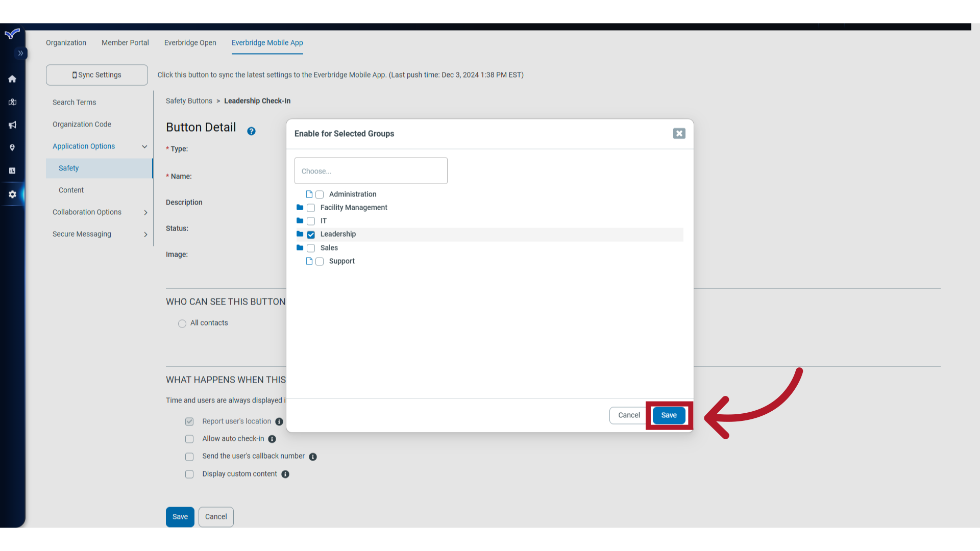Viewport: 980px width, 551px height.
Task: Switch to the Organization tab
Action: click(66, 43)
